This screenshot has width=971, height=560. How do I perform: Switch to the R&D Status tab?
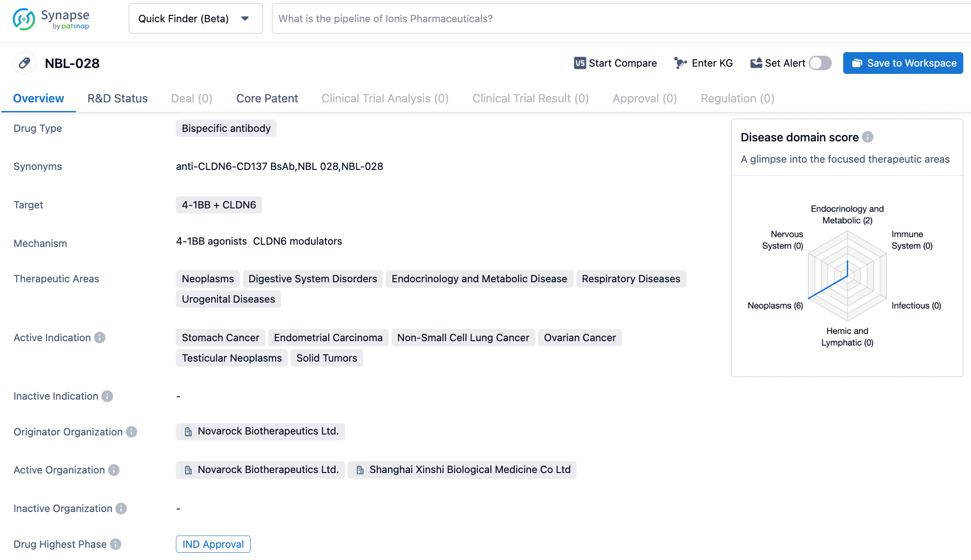click(x=118, y=98)
